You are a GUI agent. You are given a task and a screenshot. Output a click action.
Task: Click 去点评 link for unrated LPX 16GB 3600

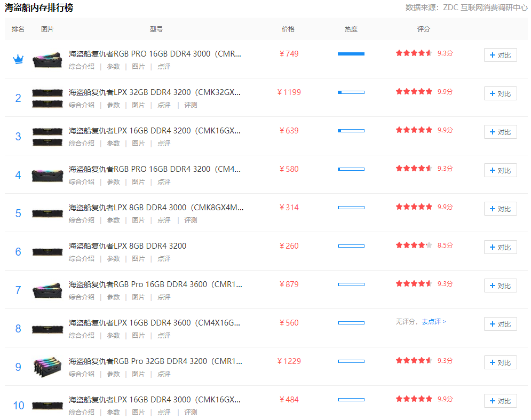point(433,322)
